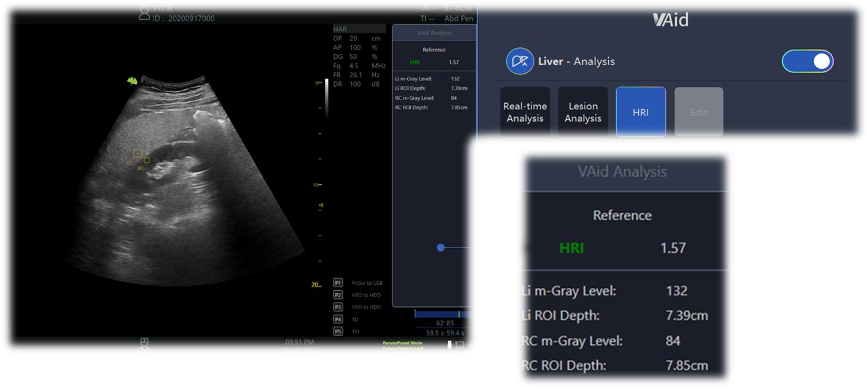The height and width of the screenshot is (388, 868).
Task: Click the P1 user key icon
Action: pyautogui.click(x=338, y=282)
